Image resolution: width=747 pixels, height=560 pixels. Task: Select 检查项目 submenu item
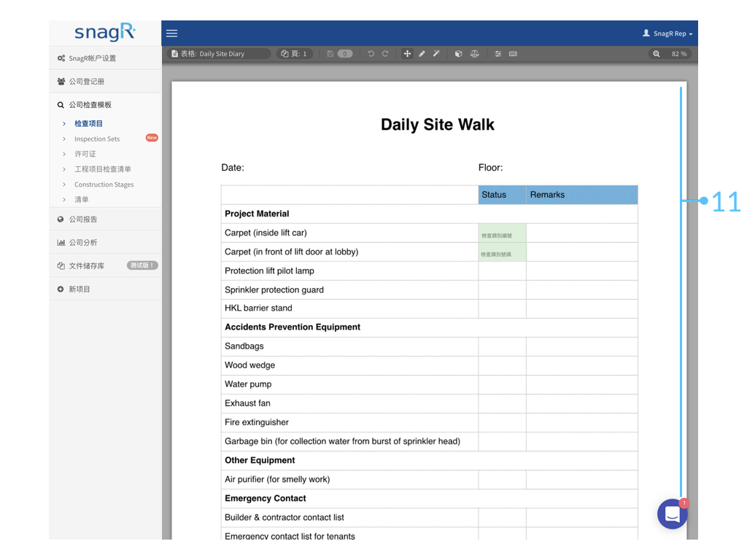tap(88, 123)
